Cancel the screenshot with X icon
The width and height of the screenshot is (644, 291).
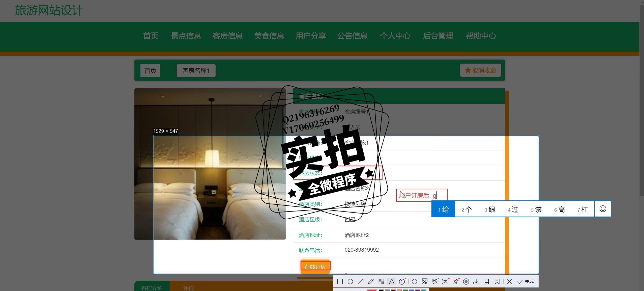(509, 281)
